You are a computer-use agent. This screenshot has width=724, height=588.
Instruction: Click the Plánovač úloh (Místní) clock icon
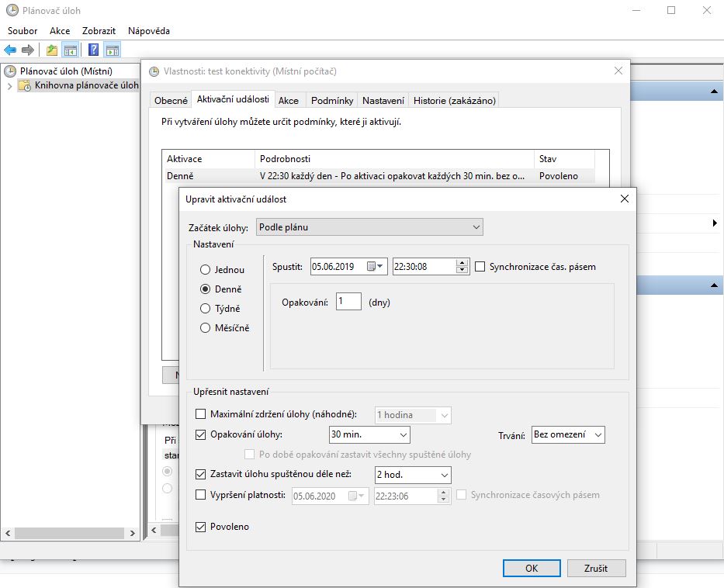tap(10, 71)
